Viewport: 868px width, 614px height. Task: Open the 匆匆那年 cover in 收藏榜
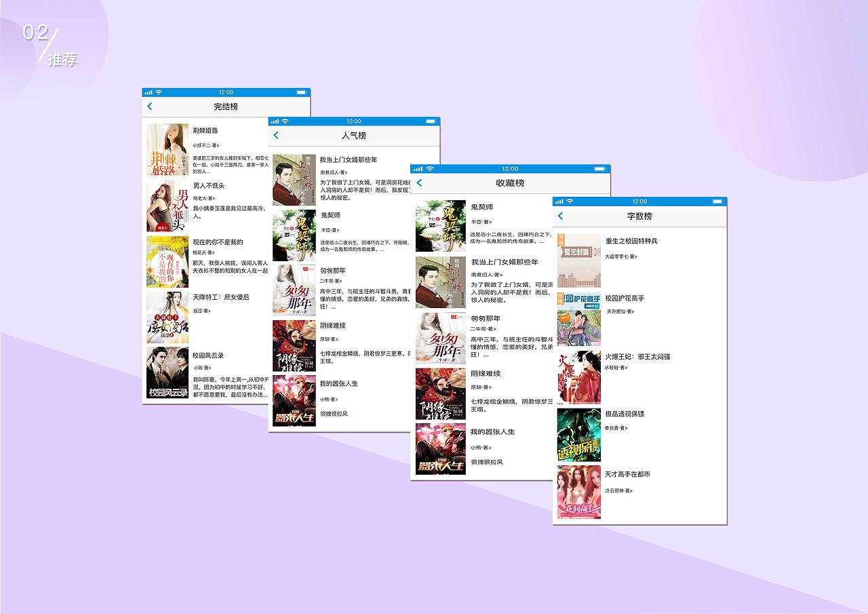[440, 338]
